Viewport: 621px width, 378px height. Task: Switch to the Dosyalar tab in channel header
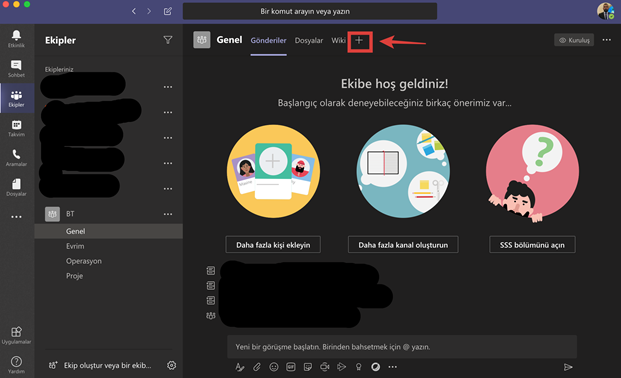pyautogui.click(x=309, y=40)
